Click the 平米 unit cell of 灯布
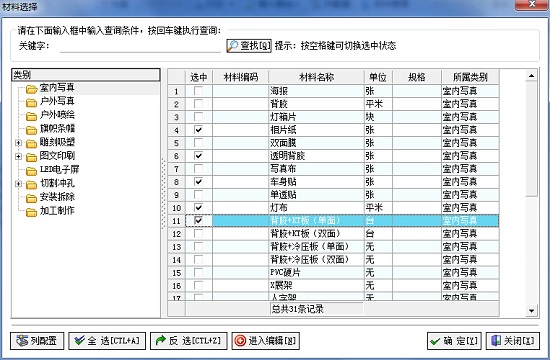Image resolution: width=550 pixels, height=360 pixels. point(378,208)
